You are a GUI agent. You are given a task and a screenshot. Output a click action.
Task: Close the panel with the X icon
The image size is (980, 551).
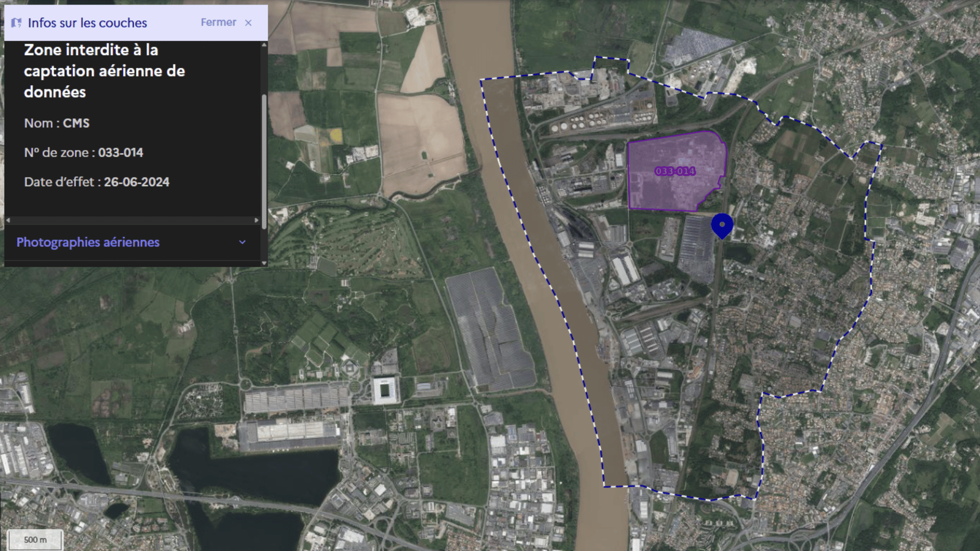(x=248, y=23)
